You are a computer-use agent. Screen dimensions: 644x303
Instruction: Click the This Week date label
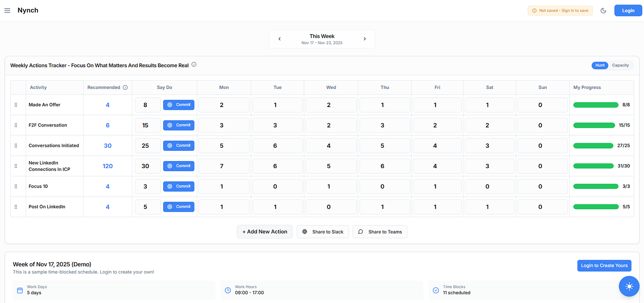322,36
